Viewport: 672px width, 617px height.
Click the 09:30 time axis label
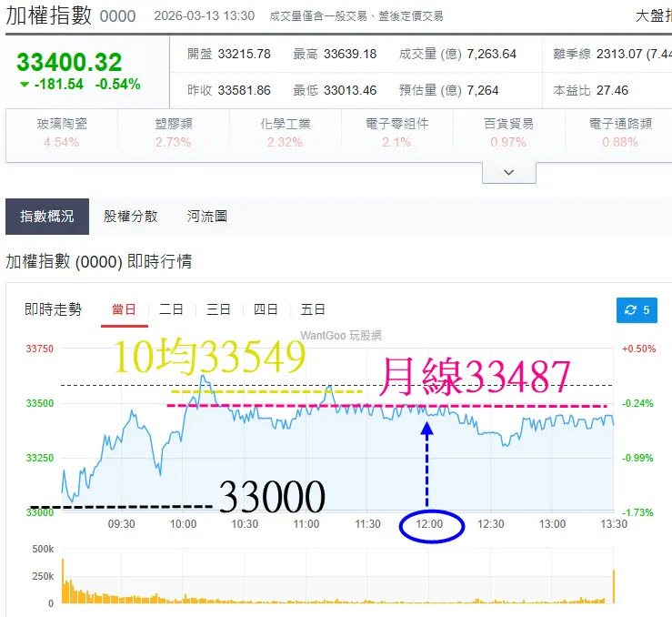click(121, 524)
